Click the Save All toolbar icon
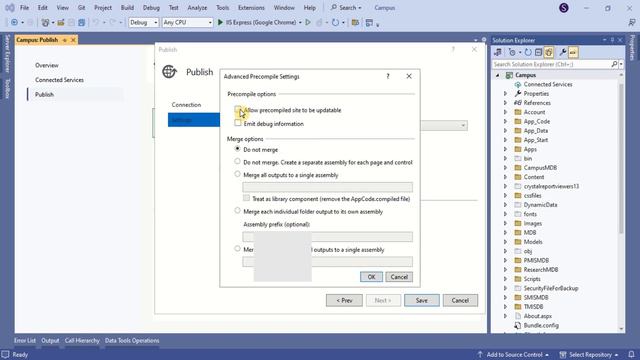Image resolution: width=640 pixels, height=360 pixels. click(82, 22)
